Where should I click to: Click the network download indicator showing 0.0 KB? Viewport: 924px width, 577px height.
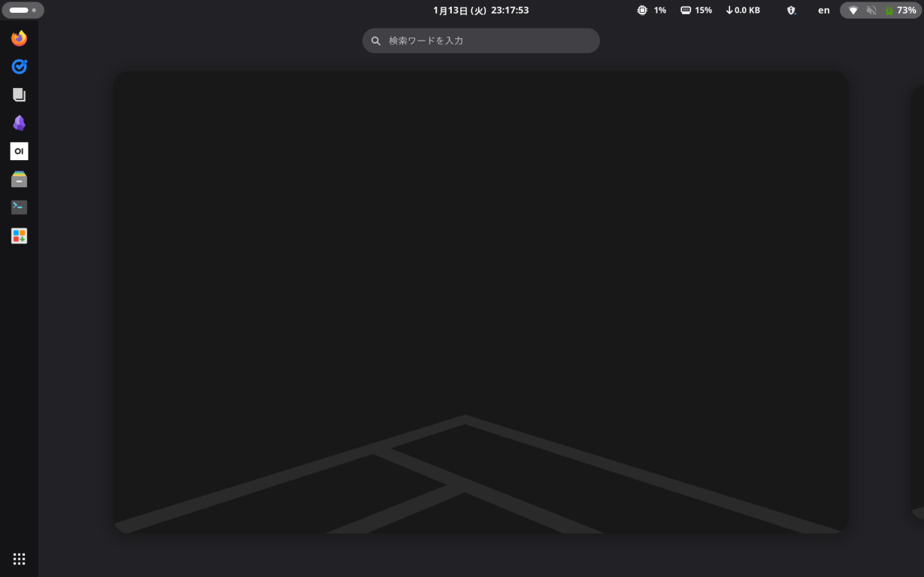click(x=742, y=10)
